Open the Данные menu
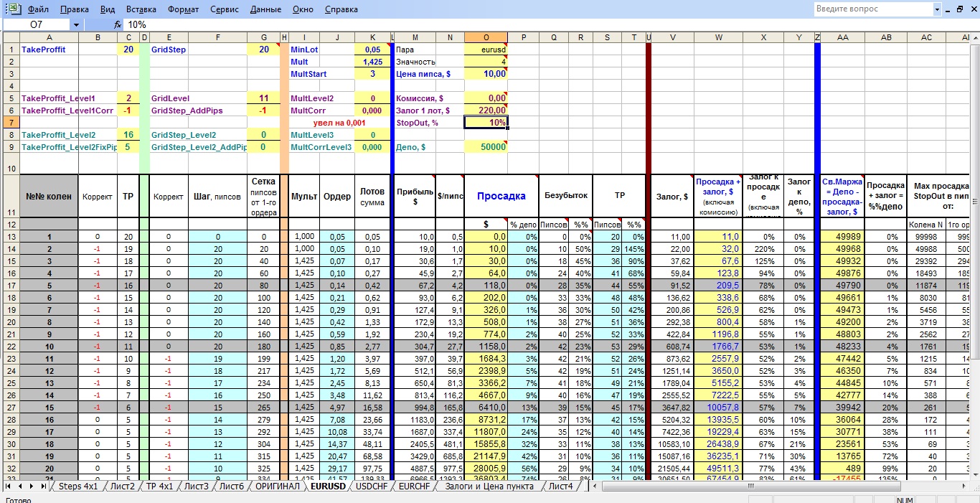980x503 pixels. pyautogui.click(x=266, y=9)
